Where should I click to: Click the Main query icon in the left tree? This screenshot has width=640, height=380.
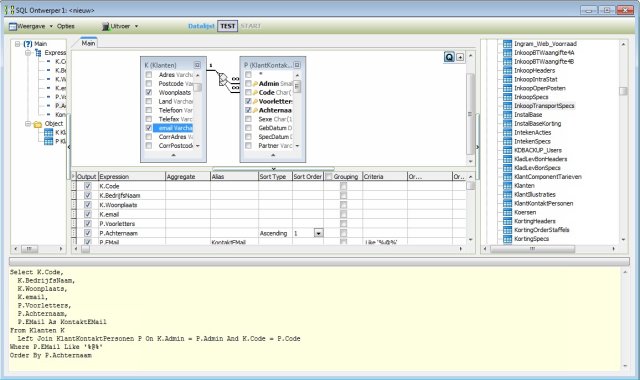point(28,44)
